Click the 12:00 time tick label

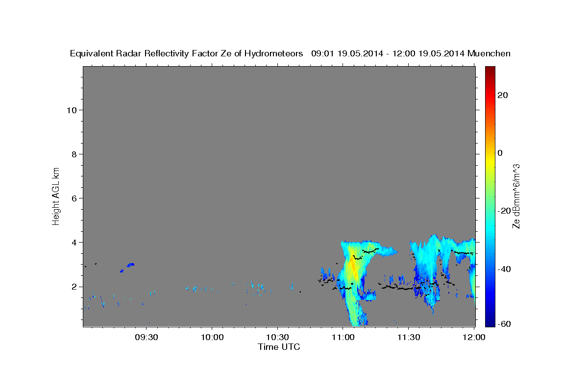(x=474, y=338)
